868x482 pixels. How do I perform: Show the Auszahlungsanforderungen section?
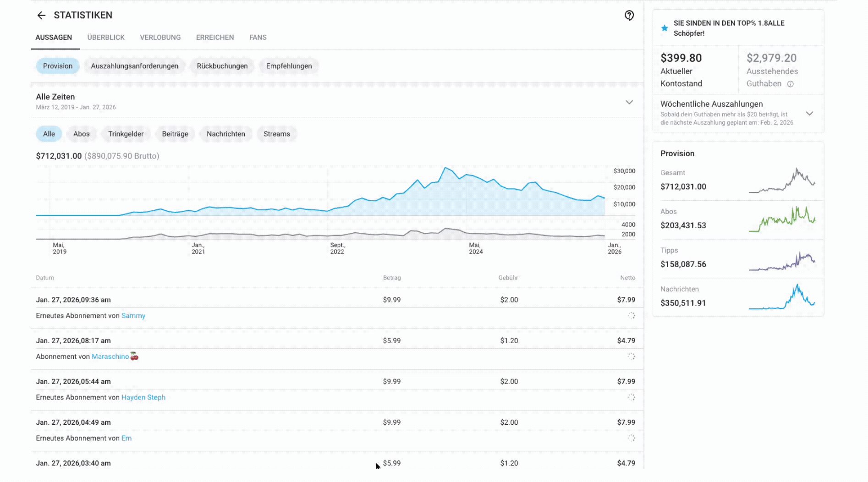pyautogui.click(x=134, y=66)
